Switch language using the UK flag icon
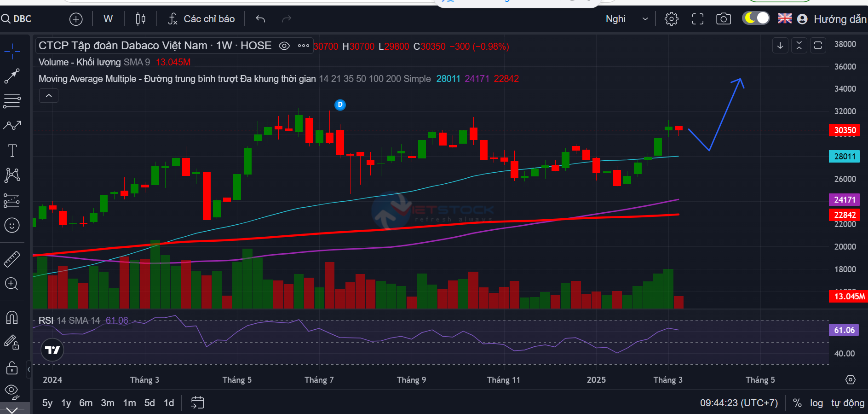868x414 pixels. tap(785, 18)
